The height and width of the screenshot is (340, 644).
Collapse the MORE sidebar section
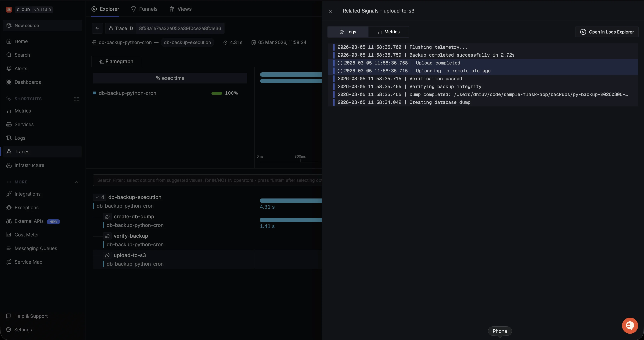point(77,182)
